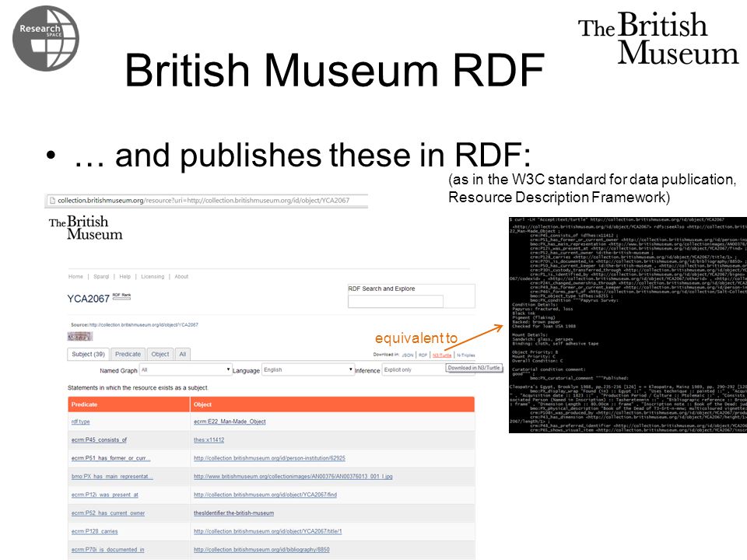Open the Source URL link for YCA2067
This screenshot has height=560, width=747.
point(144,325)
